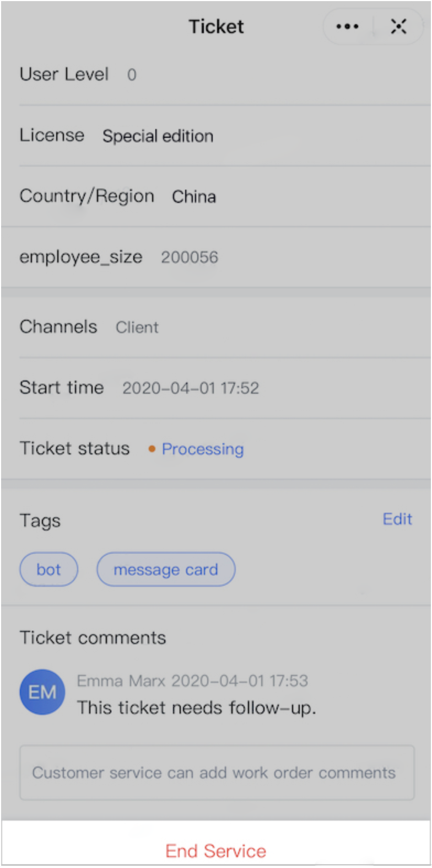
Task: Click the Processing status dot indicator
Action: tap(152, 449)
